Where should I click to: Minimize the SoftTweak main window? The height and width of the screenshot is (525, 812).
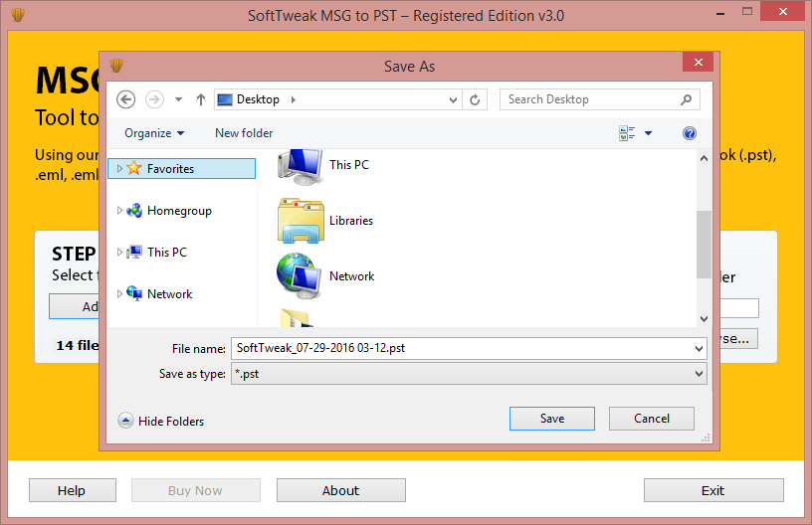[x=720, y=12]
